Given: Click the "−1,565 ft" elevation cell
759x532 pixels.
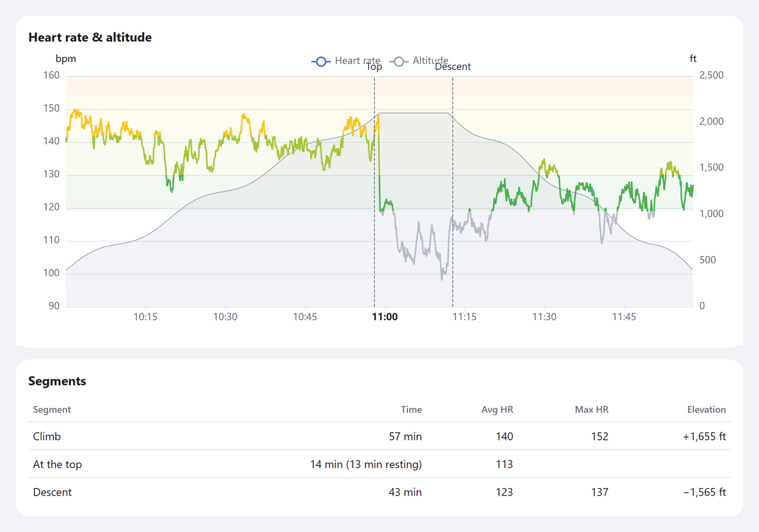Looking at the screenshot, I should point(704,492).
